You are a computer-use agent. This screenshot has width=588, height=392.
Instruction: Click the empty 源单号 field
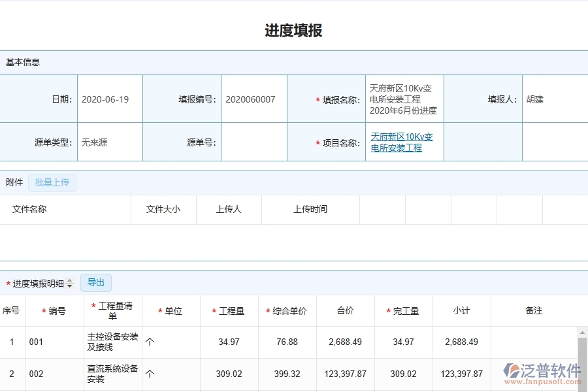[x=253, y=142]
